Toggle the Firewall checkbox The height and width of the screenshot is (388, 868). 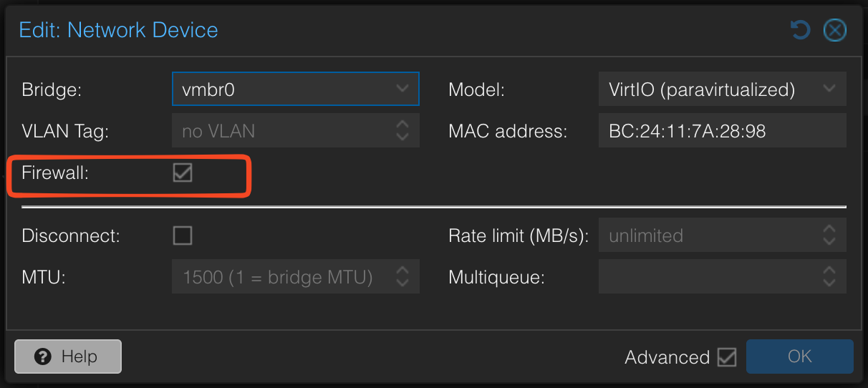click(x=183, y=172)
